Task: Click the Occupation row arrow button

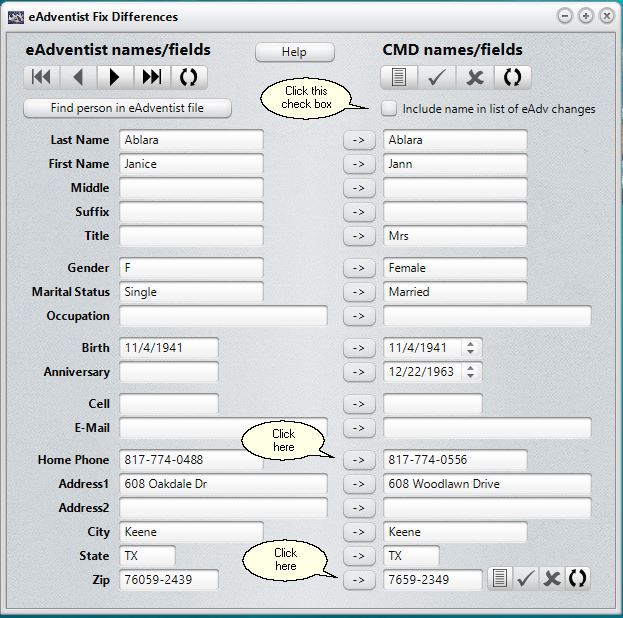Action: pos(359,316)
